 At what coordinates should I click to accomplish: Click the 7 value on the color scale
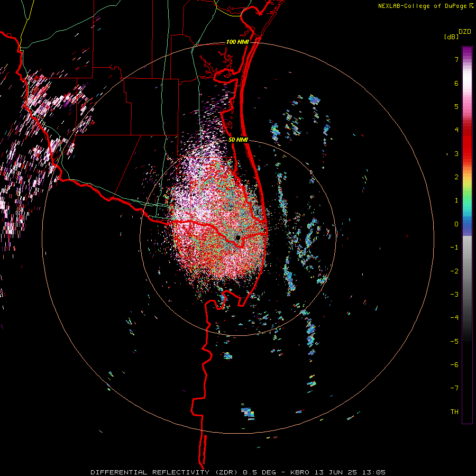456,59
